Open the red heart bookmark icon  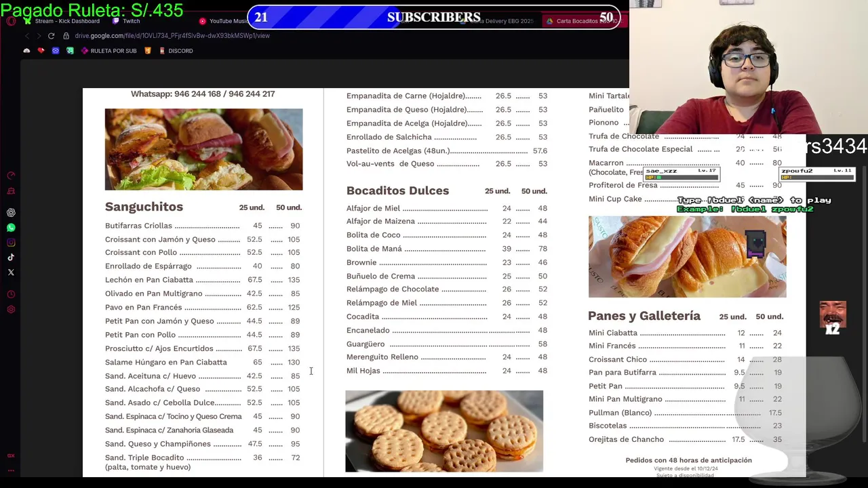pos(41,51)
